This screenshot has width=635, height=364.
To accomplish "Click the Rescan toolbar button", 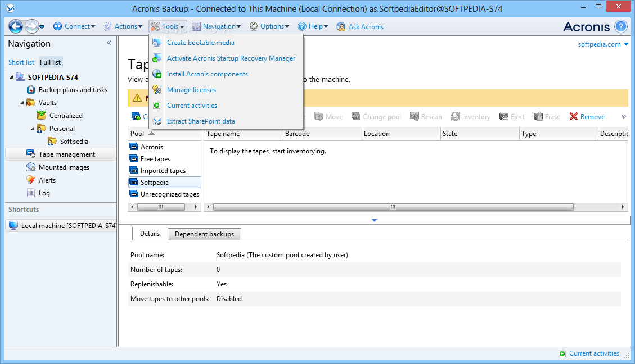I will (426, 116).
